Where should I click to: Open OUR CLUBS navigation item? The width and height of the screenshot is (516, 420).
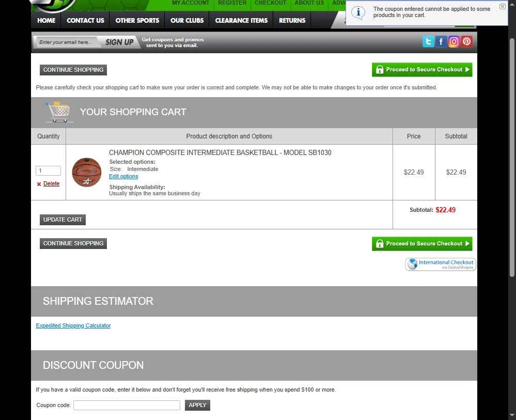(187, 21)
